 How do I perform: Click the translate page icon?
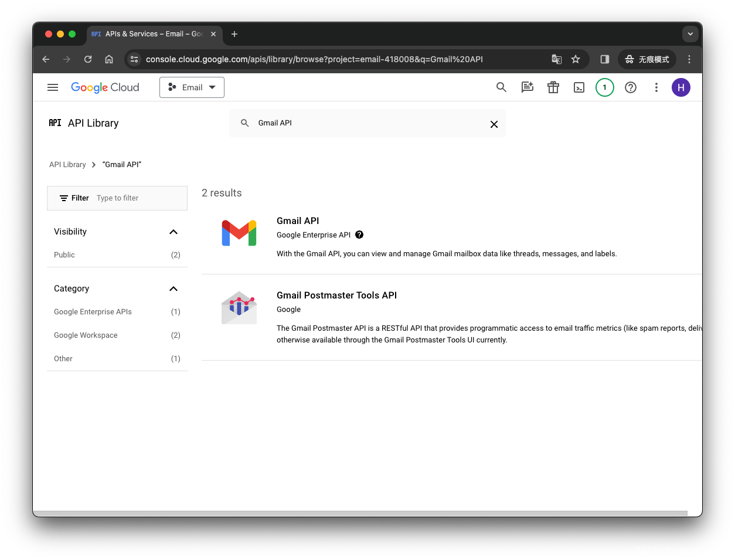(x=557, y=59)
